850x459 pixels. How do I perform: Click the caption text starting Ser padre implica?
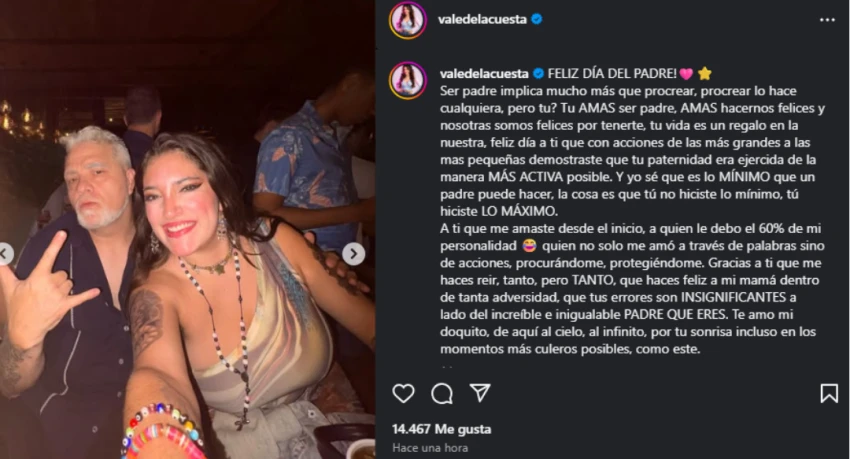coord(632,219)
